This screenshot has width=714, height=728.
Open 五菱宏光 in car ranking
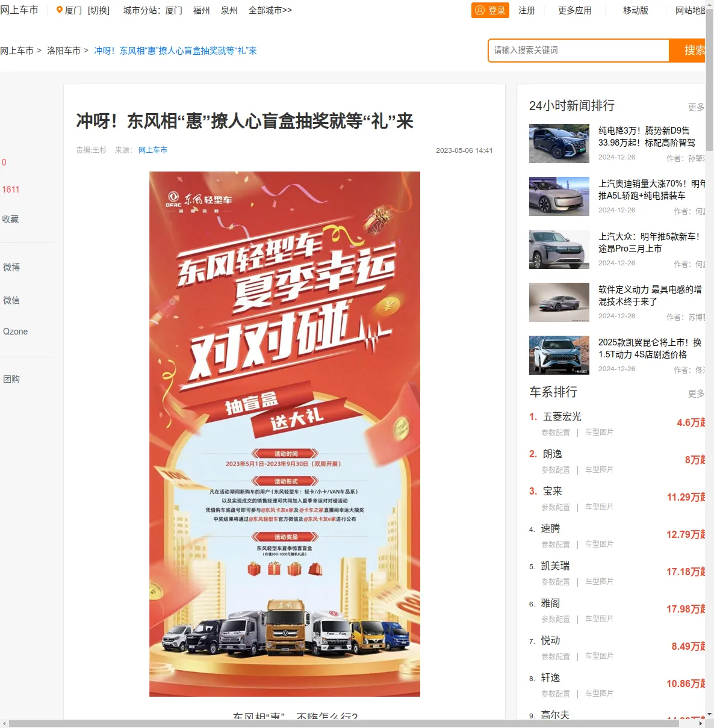pos(562,416)
